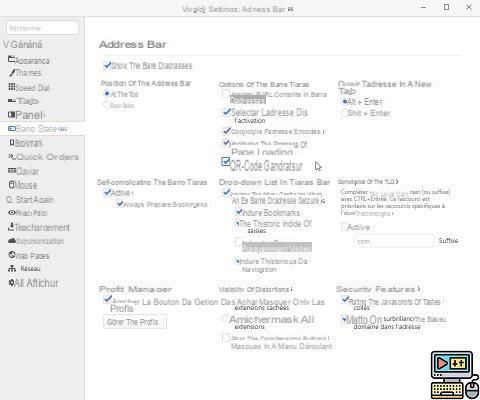This screenshot has height=400, width=480.
Task: Open the All Afftichur display-all section
Action: [33, 283]
